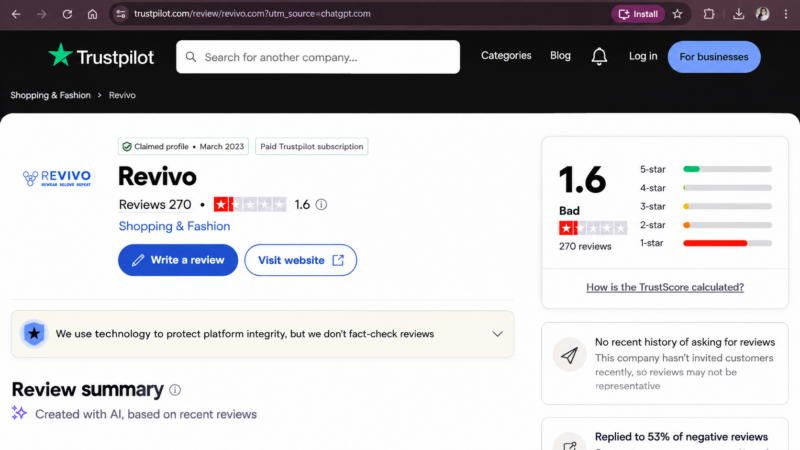Click the Visit website button
The image size is (800, 450).
coord(301,260)
